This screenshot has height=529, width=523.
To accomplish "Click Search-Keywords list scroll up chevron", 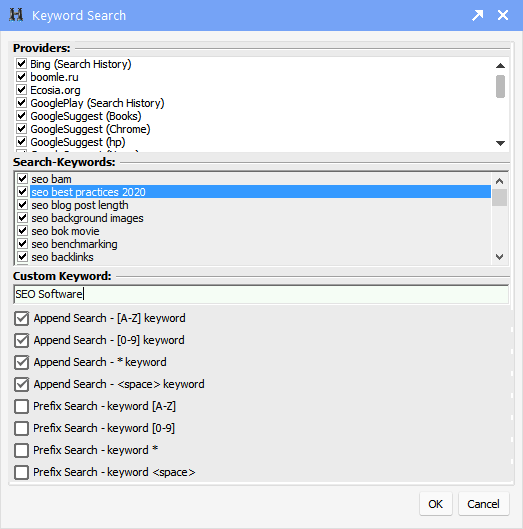I will tap(500, 181).
